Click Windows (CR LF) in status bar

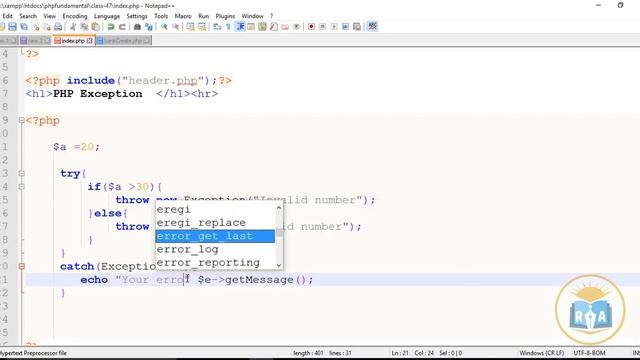click(x=542, y=353)
